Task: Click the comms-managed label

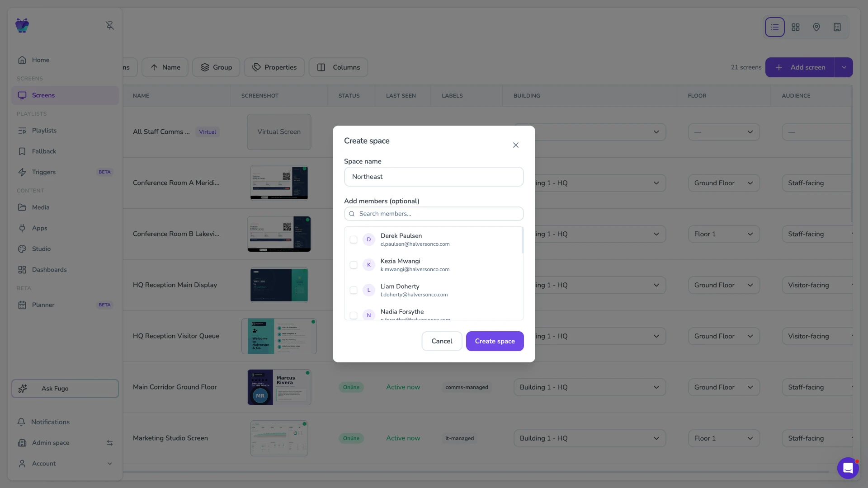Action: tap(467, 387)
